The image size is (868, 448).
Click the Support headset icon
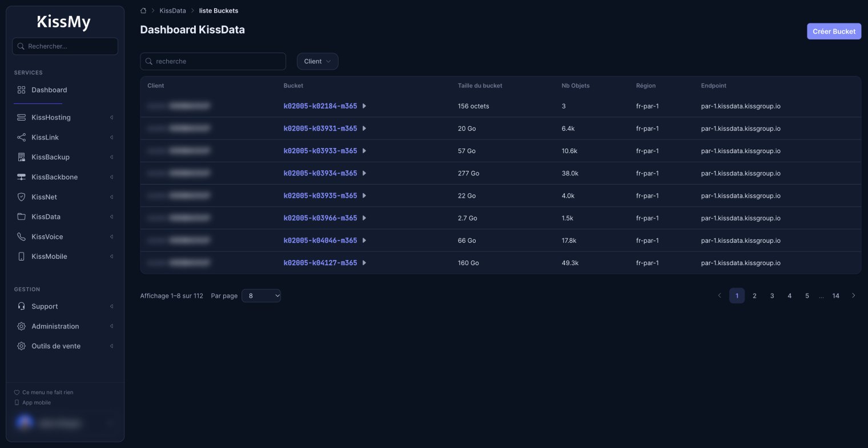click(x=22, y=306)
